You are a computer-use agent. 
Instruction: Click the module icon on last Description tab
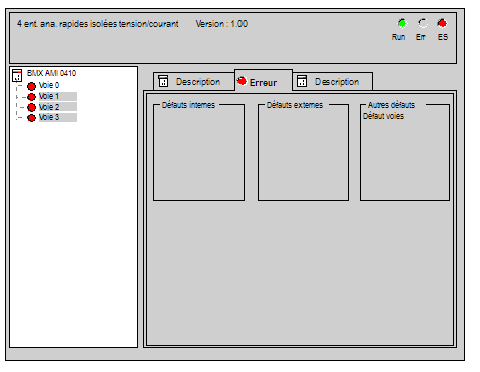coord(302,81)
